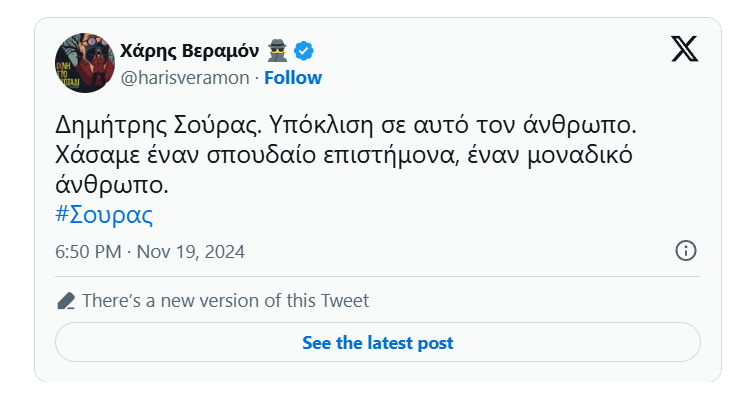This screenshot has height=406, width=742.
Task: Follow the harisveramon account
Action: pyautogui.click(x=293, y=77)
